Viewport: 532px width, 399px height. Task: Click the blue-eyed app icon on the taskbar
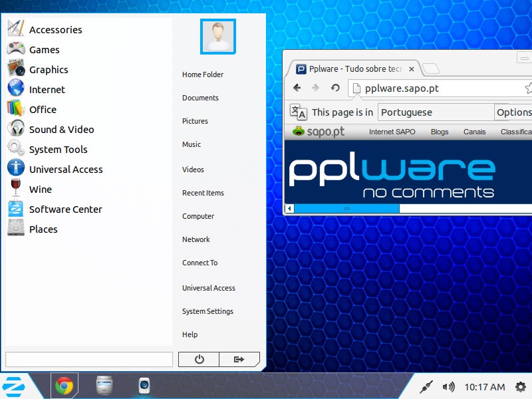click(144, 386)
